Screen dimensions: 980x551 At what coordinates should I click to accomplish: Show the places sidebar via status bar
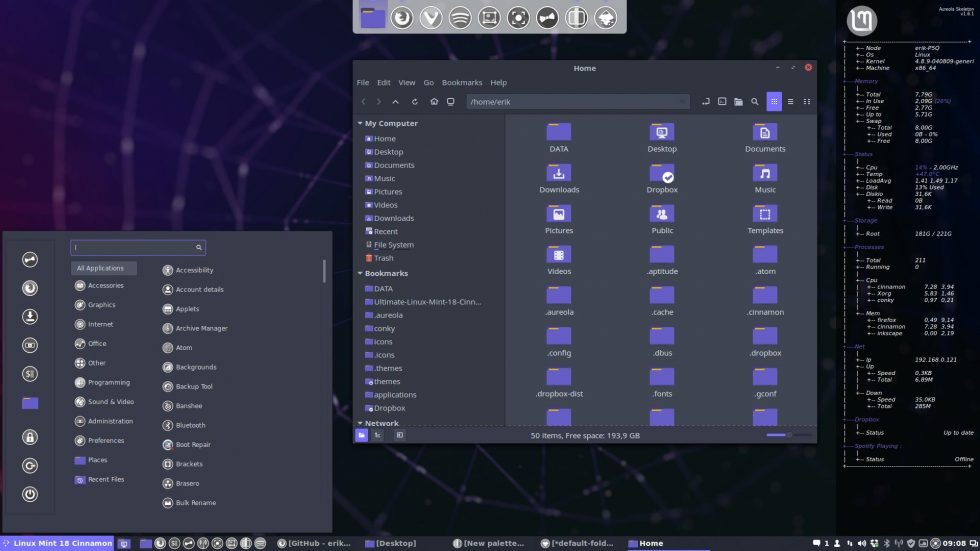pos(361,435)
